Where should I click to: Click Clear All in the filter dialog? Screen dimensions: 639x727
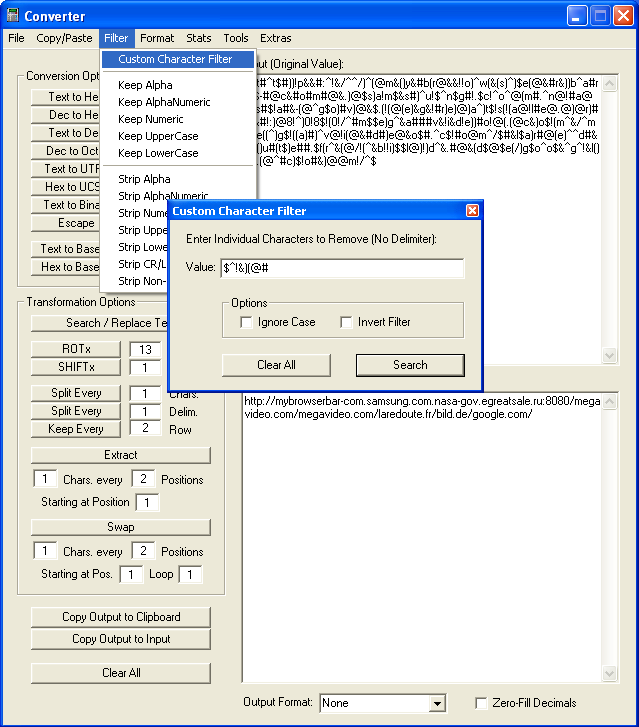276,365
